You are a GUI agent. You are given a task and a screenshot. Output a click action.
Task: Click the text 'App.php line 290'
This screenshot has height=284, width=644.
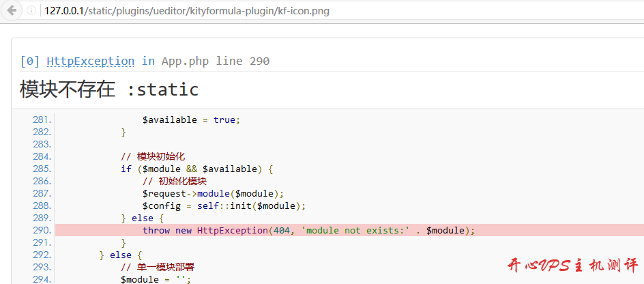tap(215, 61)
